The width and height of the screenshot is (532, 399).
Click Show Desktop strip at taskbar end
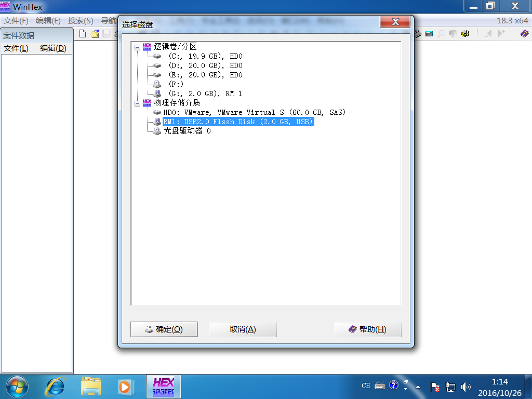pyautogui.click(x=528, y=387)
